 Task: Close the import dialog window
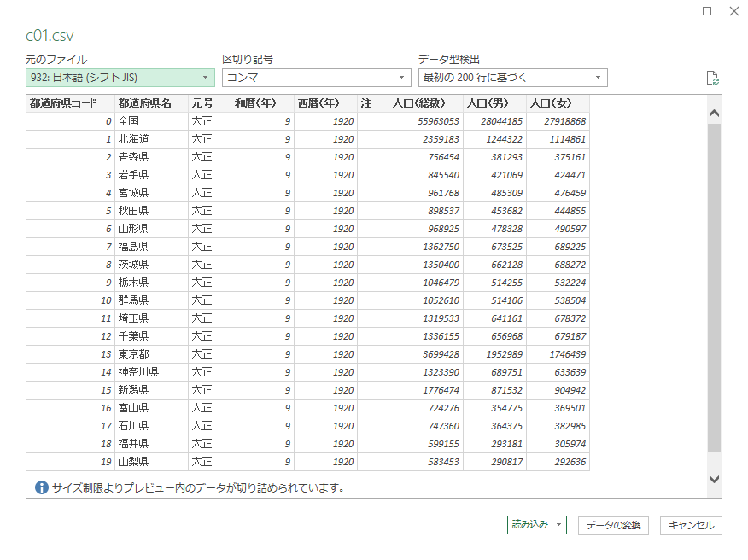(734, 11)
